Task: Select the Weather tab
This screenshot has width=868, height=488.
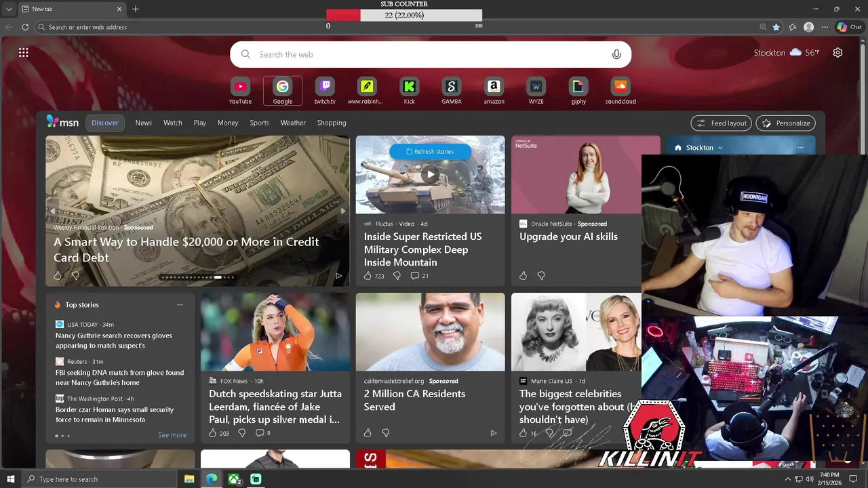Action: click(293, 123)
